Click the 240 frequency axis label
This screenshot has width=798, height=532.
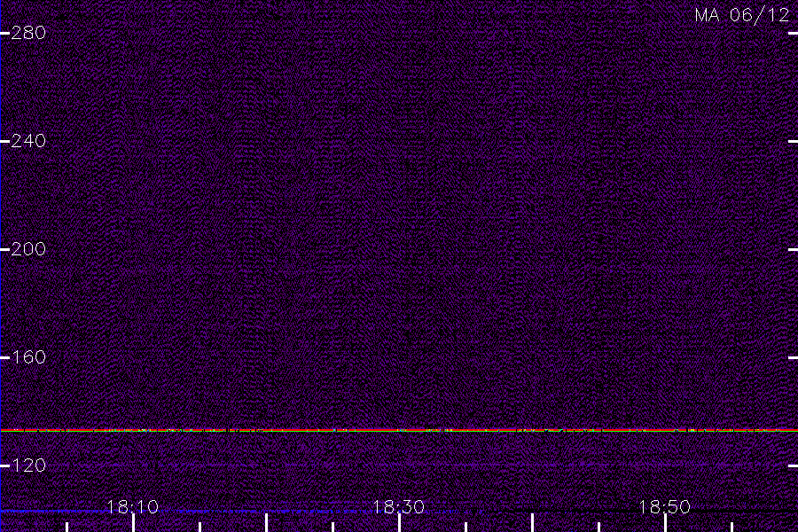[28, 141]
